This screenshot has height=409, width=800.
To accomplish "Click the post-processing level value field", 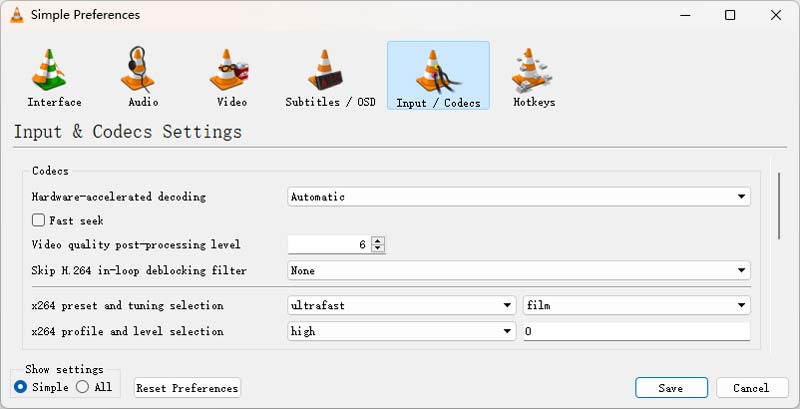I will [329, 245].
